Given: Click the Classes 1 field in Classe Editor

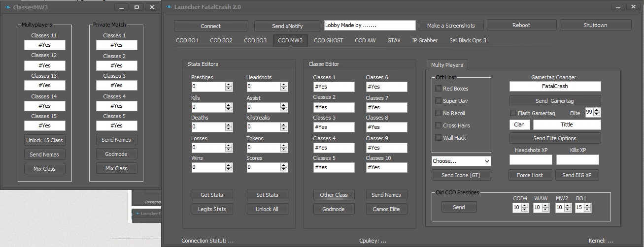Looking at the screenshot, I should click(334, 87).
